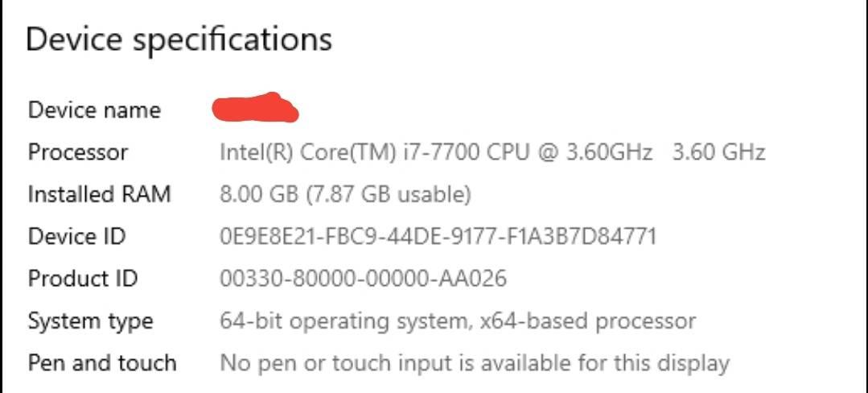Screen dimensions: 868x393
Task: Click the trailing 3.60 GHz speed value
Action: click(x=718, y=152)
